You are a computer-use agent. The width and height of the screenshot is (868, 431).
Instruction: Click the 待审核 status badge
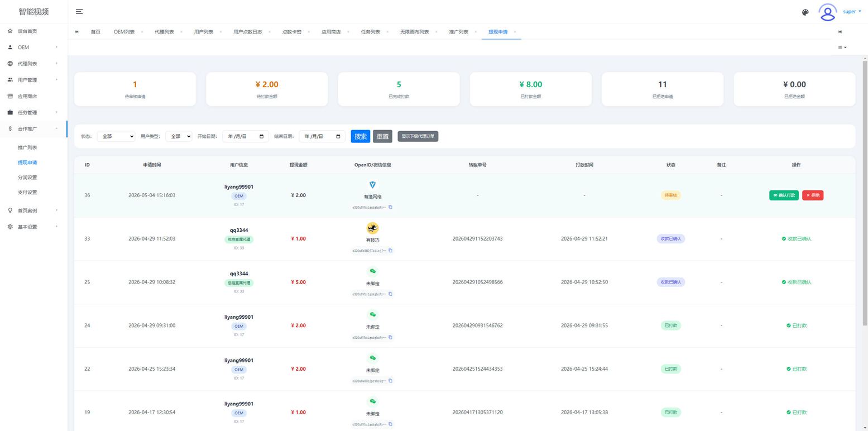click(x=670, y=195)
